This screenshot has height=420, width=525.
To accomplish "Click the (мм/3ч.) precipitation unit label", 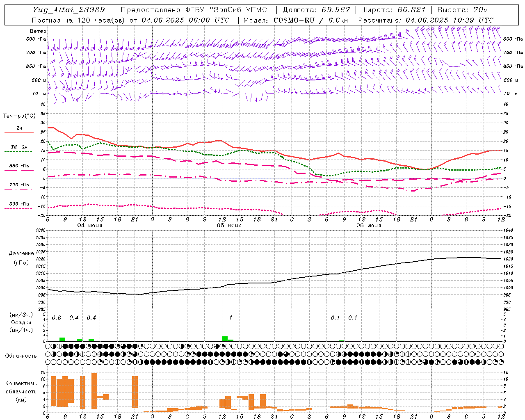I will (x=21, y=315).
